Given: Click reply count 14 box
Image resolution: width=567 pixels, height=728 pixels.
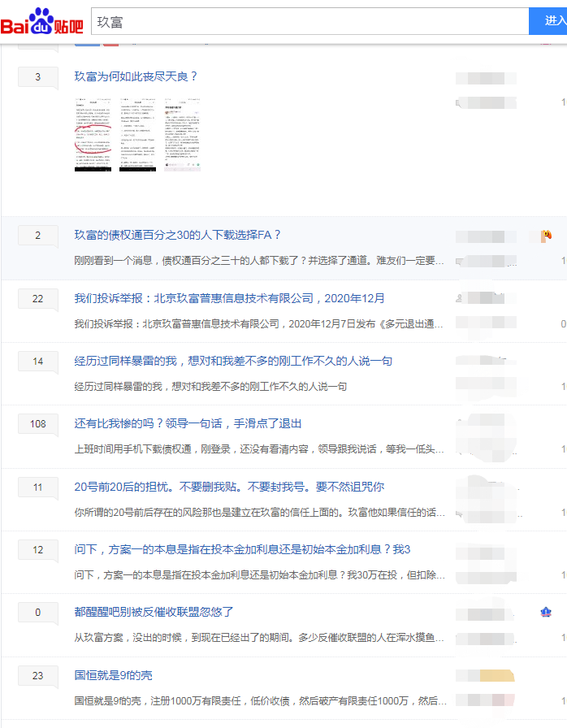Looking at the screenshot, I should [38, 362].
